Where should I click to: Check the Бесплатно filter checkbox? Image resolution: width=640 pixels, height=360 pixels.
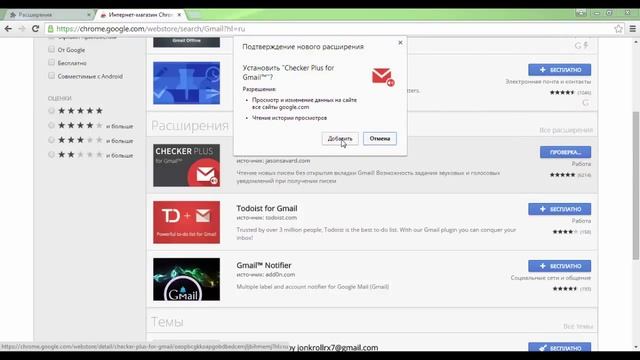tap(51, 62)
